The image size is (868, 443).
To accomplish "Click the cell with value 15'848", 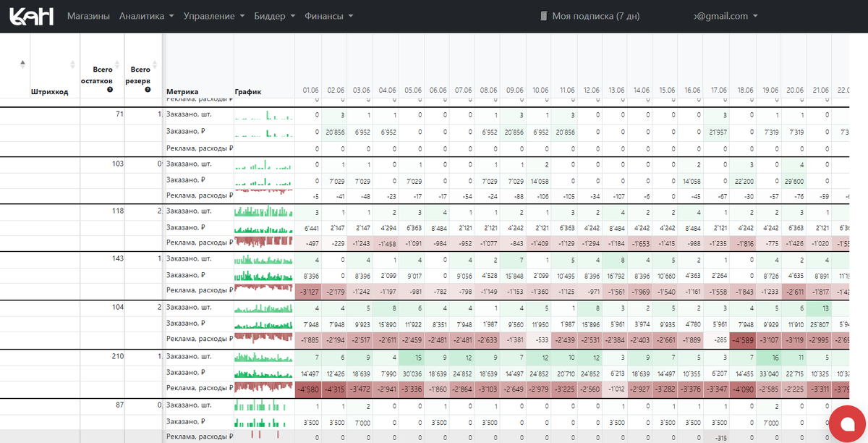I will [513, 276].
